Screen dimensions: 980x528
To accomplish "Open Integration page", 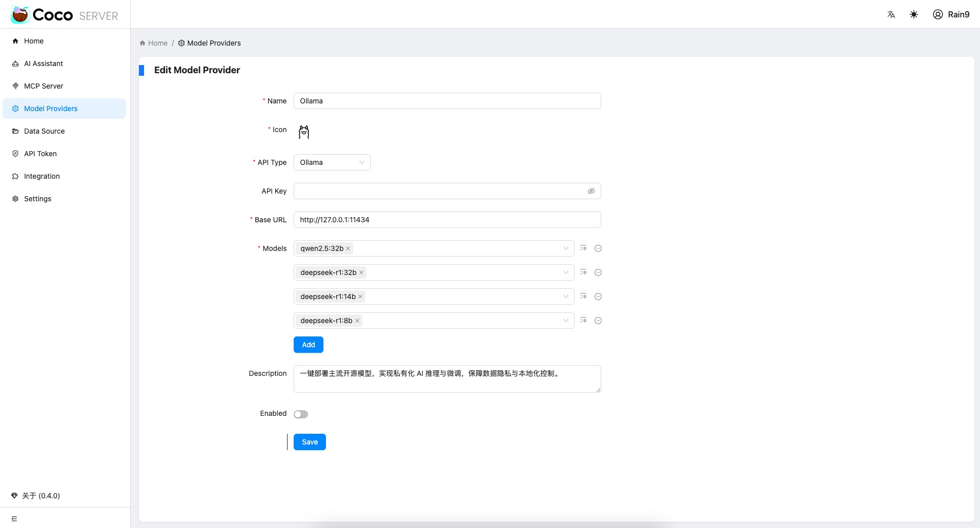I will point(64,176).
